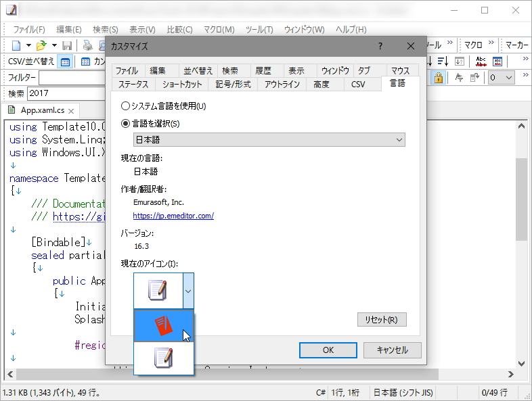Click the Print icon in toolbar
This screenshot has height=401, width=532.
click(x=87, y=45)
